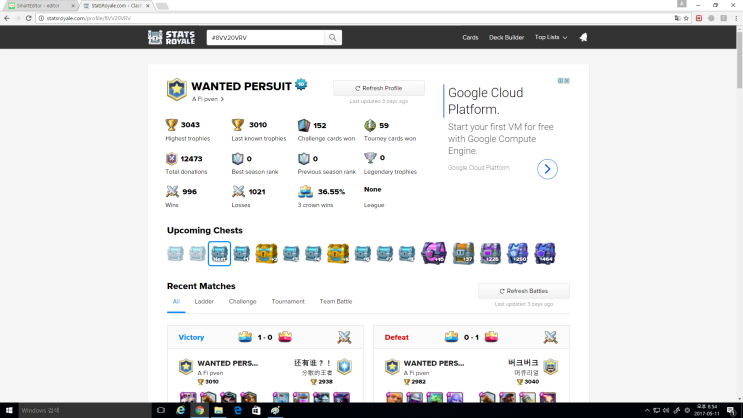Click the Refresh Battles button
This screenshot has height=418, width=743.
click(x=524, y=291)
